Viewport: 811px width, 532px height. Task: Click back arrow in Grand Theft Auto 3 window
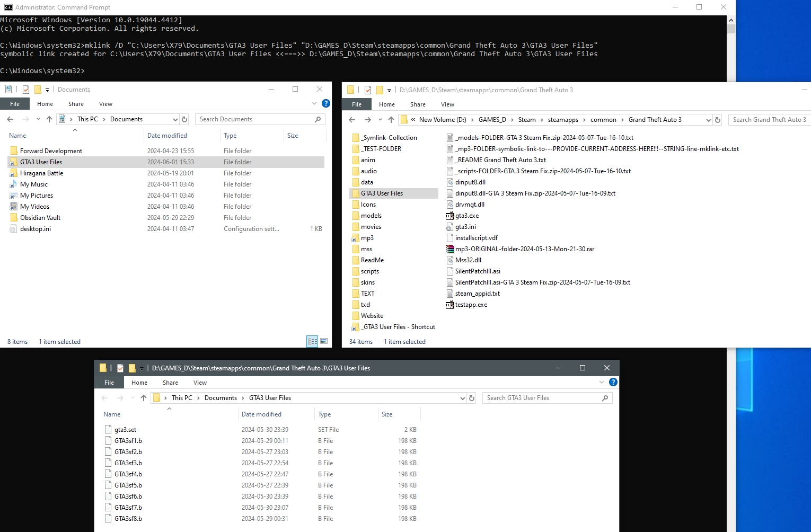tap(352, 120)
